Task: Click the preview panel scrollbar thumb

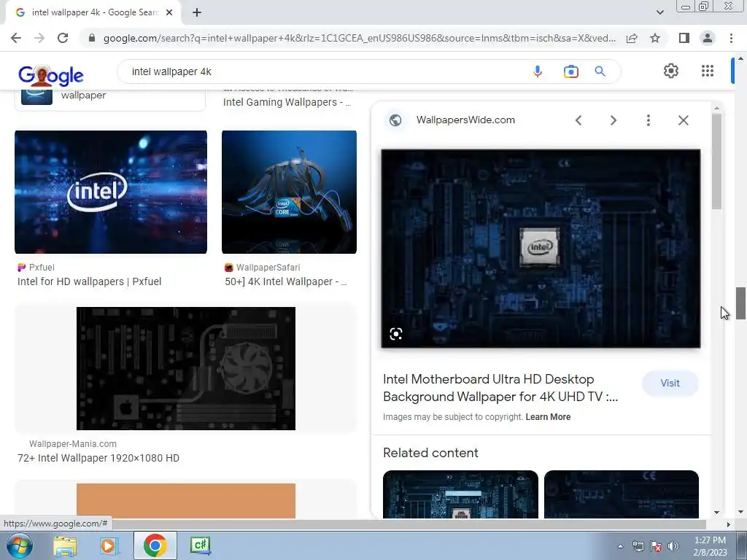Action: [x=716, y=161]
